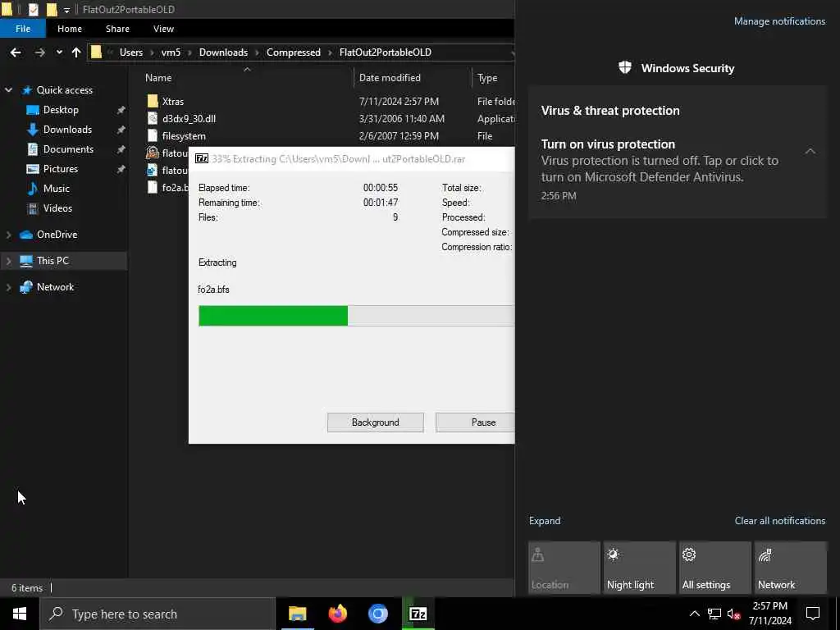
Task: Select Desktop in Quick access
Action: [x=61, y=110]
